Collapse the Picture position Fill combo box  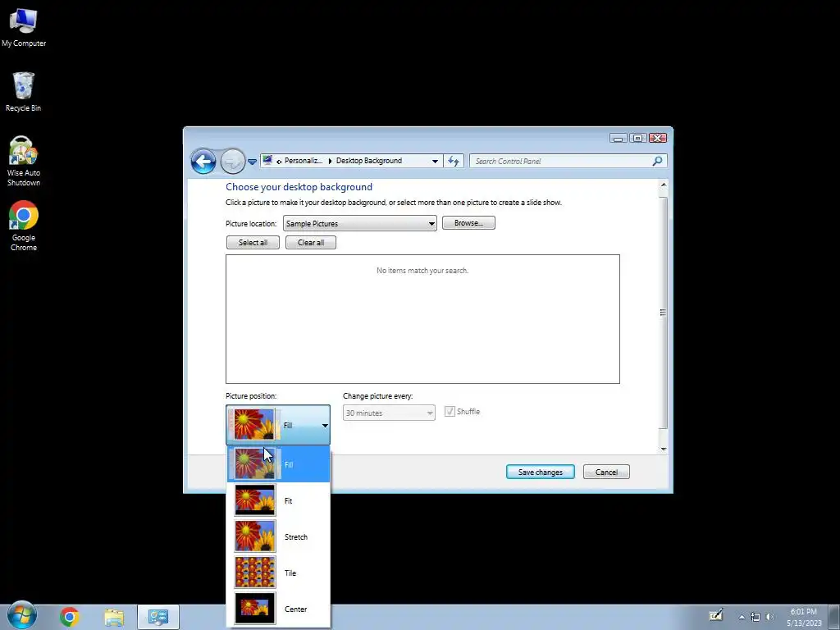click(x=278, y=425)
